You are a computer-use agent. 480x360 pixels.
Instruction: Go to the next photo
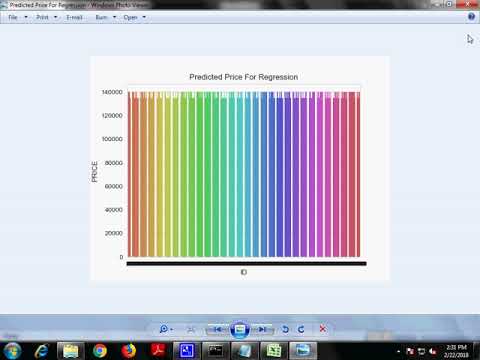tap(262, 329)
